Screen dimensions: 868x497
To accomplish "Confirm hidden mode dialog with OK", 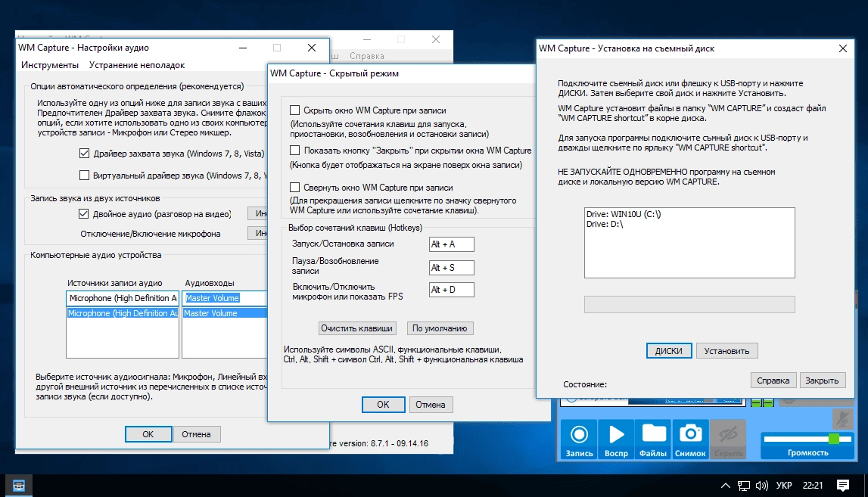I will pyautogui.click(x=383, y=405).
